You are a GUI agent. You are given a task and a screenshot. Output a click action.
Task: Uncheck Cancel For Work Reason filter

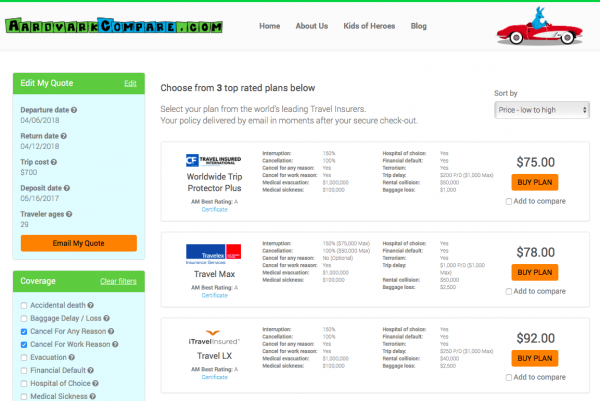click(24, 344)
